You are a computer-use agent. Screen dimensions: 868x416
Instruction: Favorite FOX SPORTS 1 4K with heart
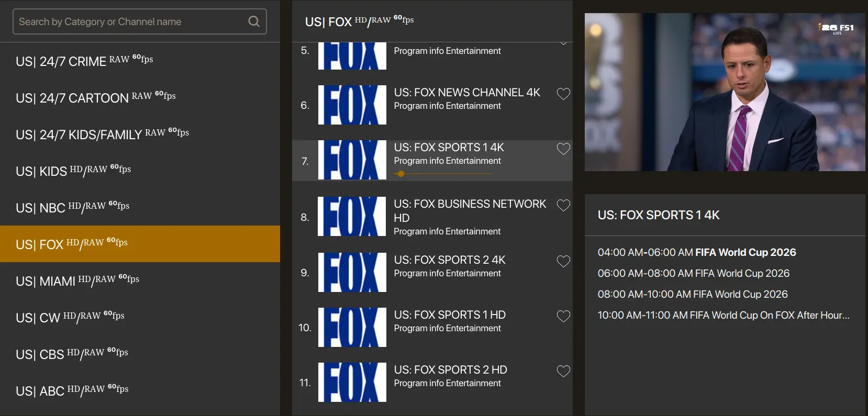point(563,149)
